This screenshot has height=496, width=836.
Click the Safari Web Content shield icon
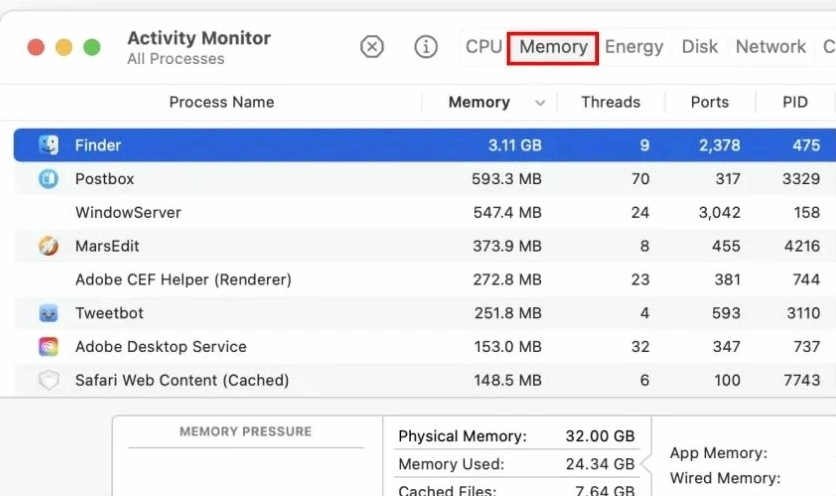pos(49,380)
